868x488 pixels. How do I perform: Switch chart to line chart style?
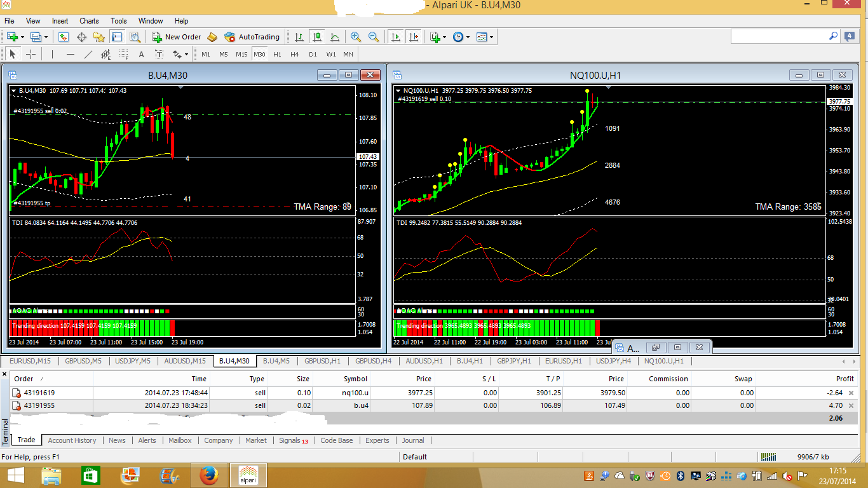point(335,37)
